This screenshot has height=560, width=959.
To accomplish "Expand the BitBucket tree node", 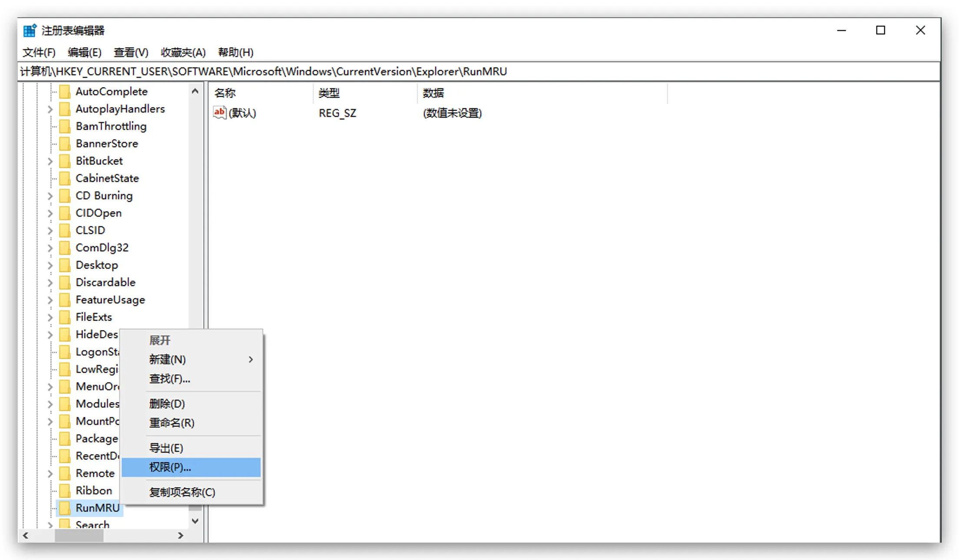I will (50, 161).
